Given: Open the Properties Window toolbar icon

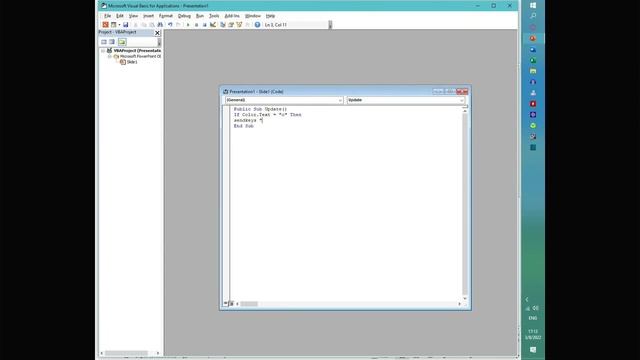Looking at the screenshot, I should click(x=231, y=25).
